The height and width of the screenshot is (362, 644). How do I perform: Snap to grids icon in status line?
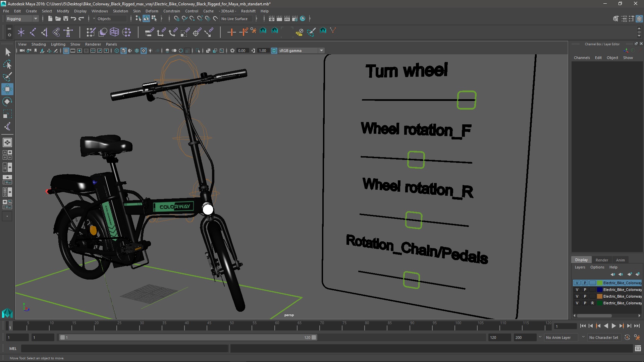click(x=177, y=19)
